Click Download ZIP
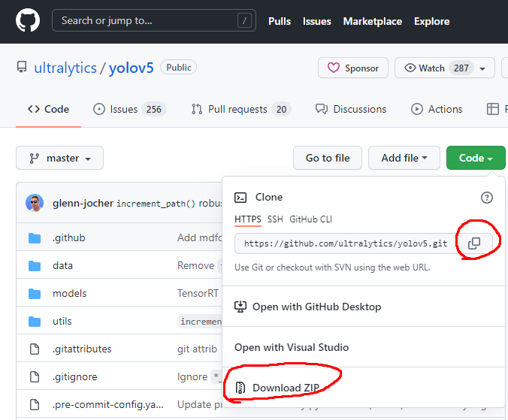The width and height of the screenshot is (508, 420). (x=286, y=388)
